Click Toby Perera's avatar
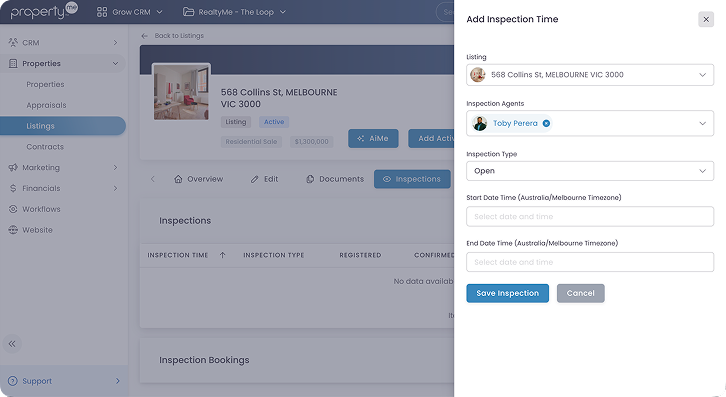This screenshot has height=397, width=726. 480,123
